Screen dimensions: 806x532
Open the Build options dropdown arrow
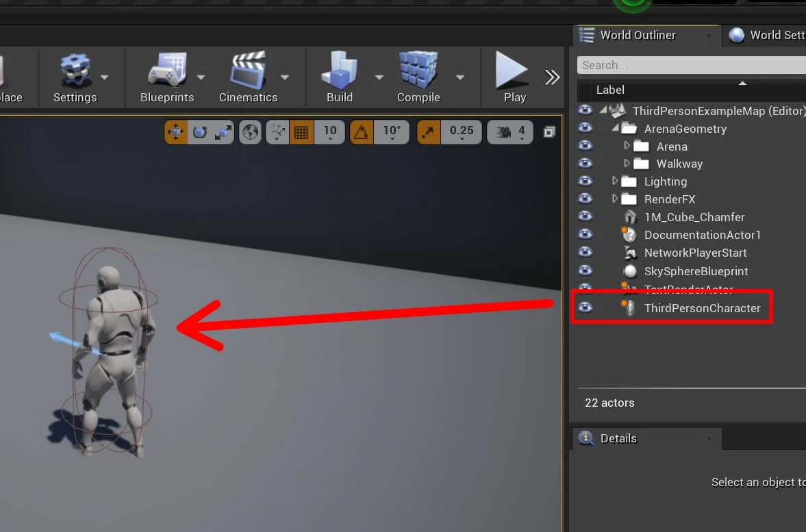pos(379,77)
